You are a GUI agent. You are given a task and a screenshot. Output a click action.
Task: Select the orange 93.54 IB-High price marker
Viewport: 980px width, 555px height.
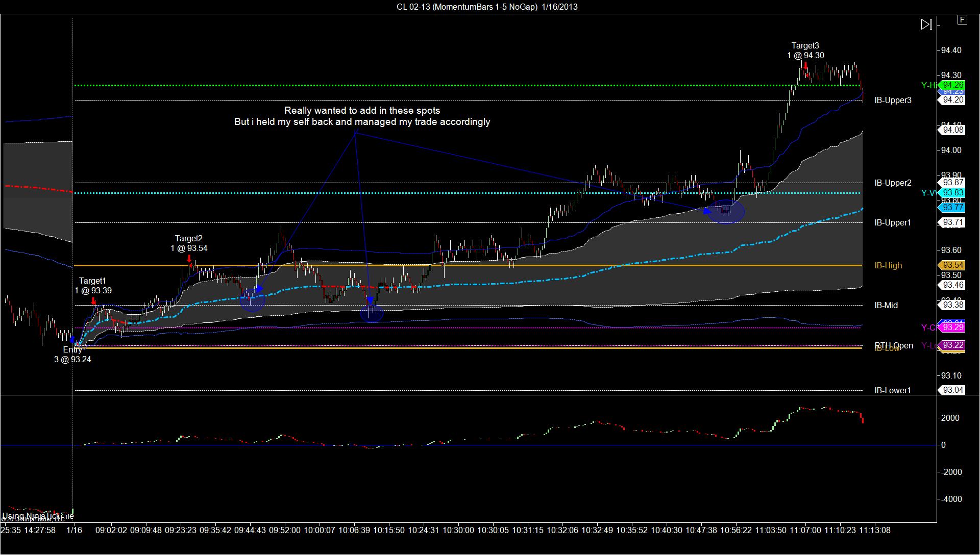pyautogui.click(x=952, y=265)
